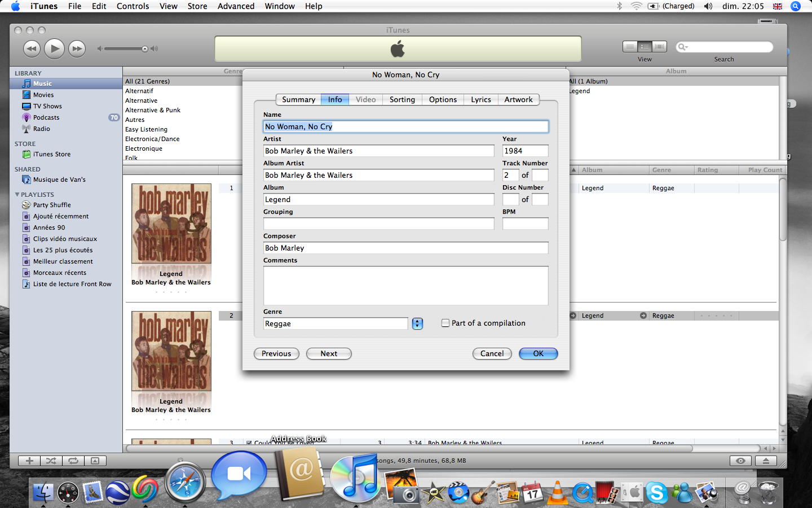Cancel the song info dialog

492,353
